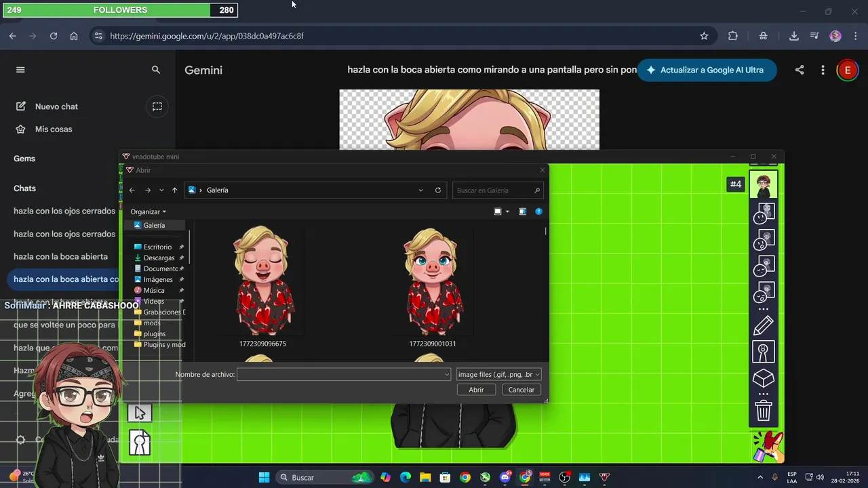The image size is (868, 488).
Task: Click Actualizar a Google AI Ultra button
Action: pos(707,70)
